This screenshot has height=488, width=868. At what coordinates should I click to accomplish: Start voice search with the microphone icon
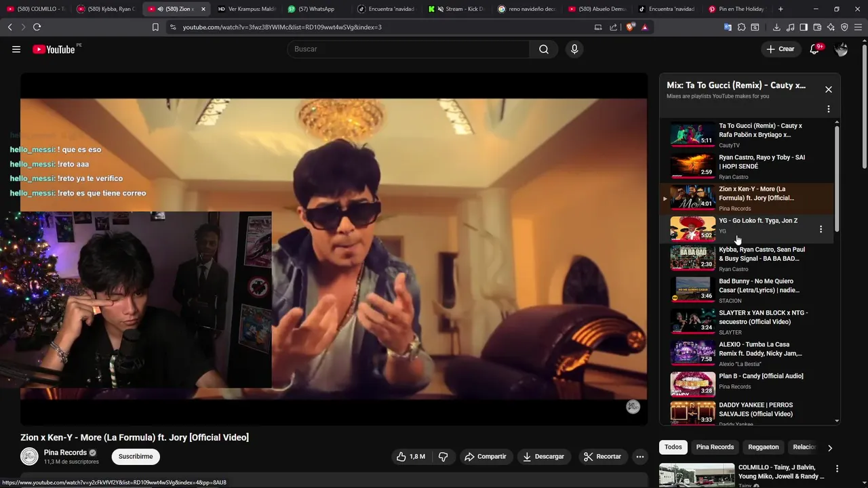point(574,49)
